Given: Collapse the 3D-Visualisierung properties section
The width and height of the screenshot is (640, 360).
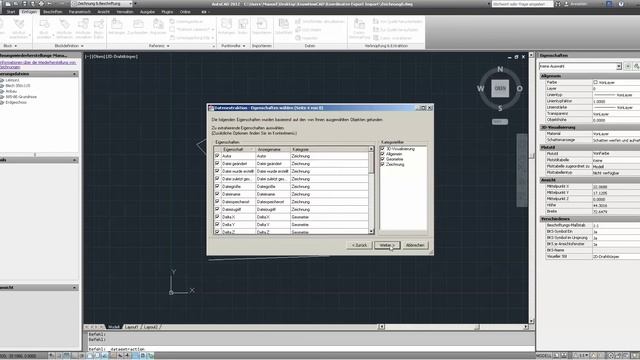Looking at the screenshot, I should coord(589,127).
